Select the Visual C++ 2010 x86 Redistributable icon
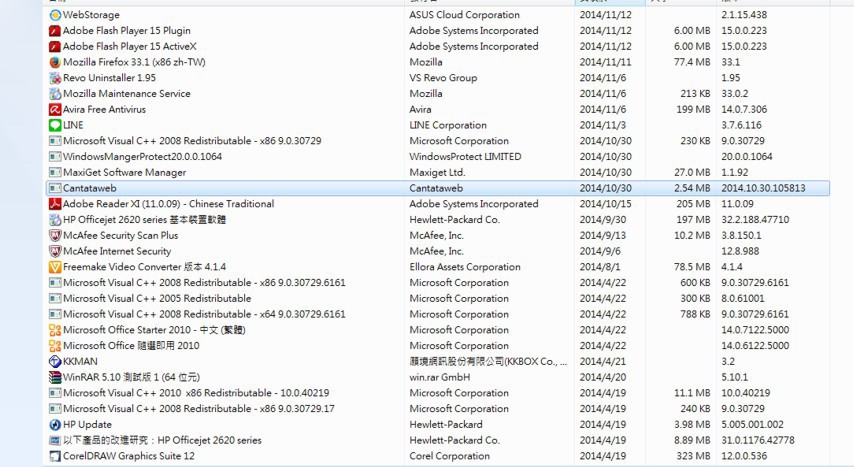 [x=55, y=393]
